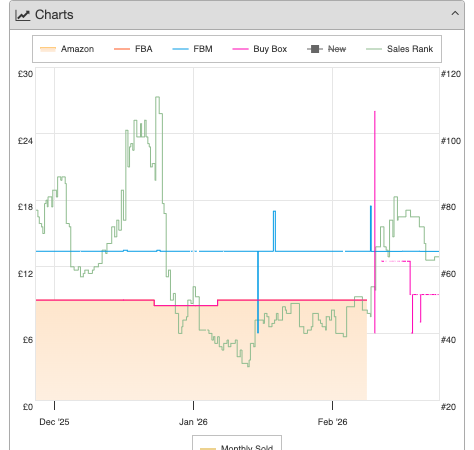Re-enable the struck-through New series
Image resolution: width=474 pixels, height=450 pixels.
pyautogui.click(x=326, y=49)
